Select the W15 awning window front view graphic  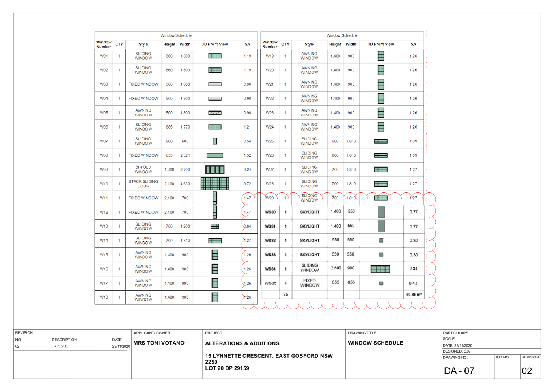(215, 255)
